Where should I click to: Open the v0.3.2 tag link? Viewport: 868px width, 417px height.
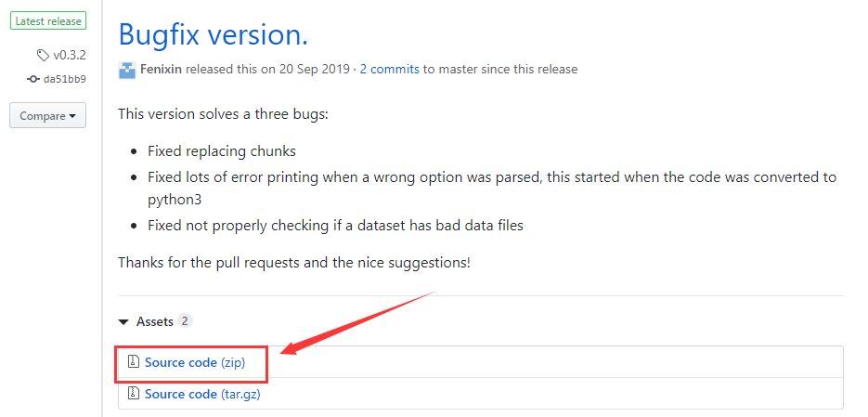pyautogui.click(x=70, y=55)
